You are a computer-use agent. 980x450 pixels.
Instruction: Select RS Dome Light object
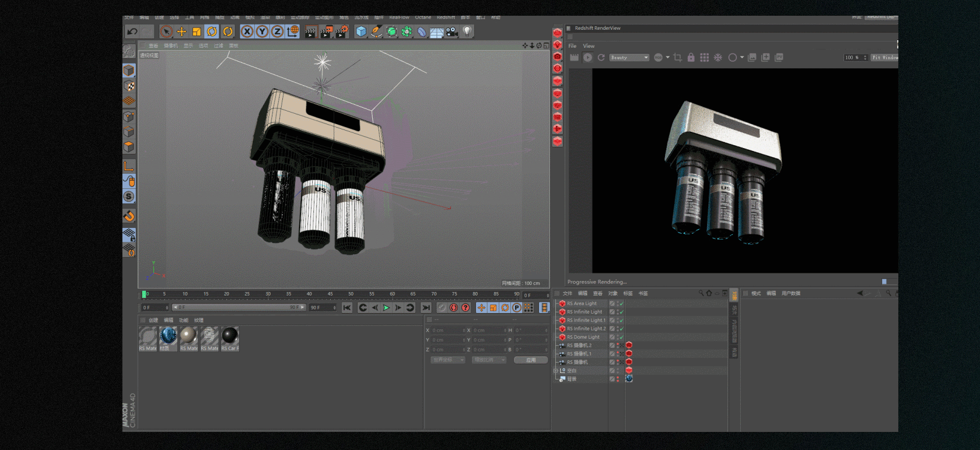pos(583,337)
